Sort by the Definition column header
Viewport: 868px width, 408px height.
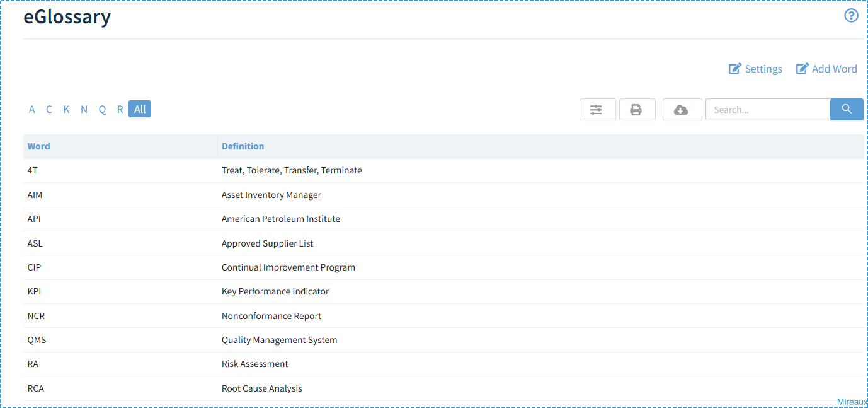tap(243, 146)
